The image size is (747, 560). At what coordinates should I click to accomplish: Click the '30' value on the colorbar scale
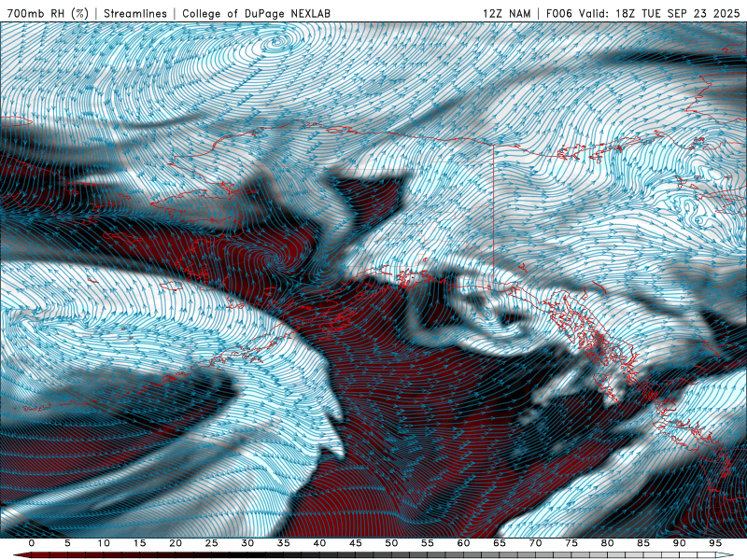tap(247, 543)
